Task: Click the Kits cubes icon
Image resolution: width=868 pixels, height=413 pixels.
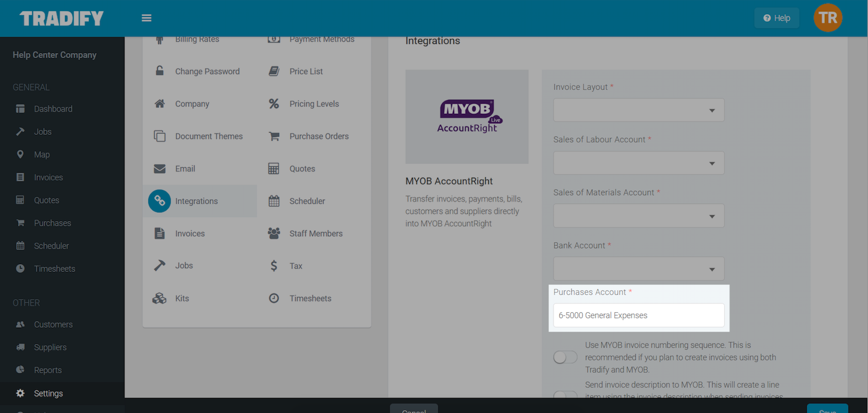Action: click(x=159, y=298)
